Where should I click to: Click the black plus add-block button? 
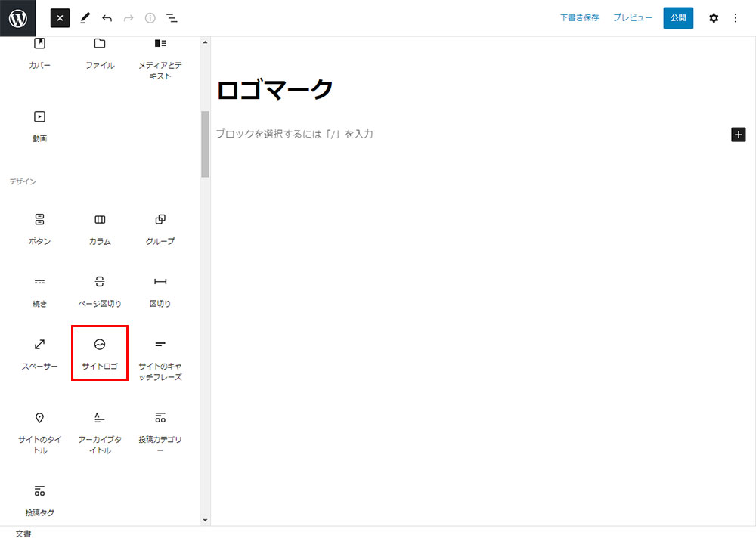(x=739, y=135)
